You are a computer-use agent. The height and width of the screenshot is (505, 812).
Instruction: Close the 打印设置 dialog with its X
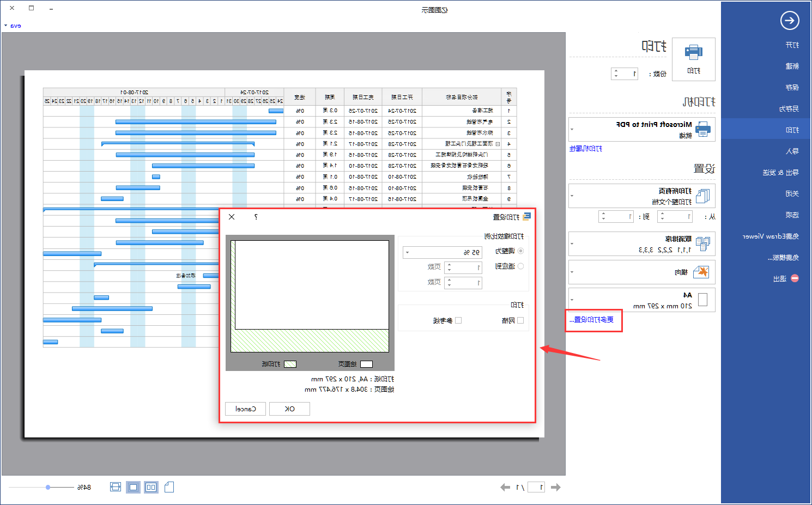point(232,217)
